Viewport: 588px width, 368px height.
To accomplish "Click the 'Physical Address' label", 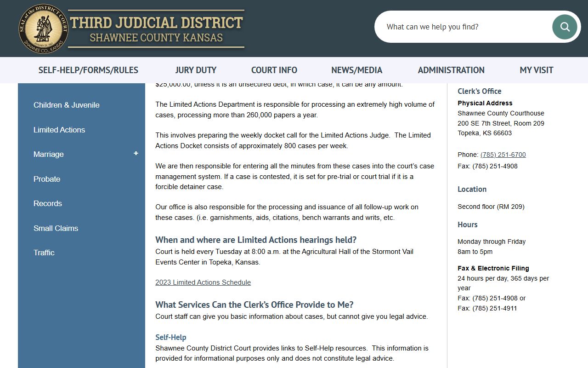I will pos(485,103).
